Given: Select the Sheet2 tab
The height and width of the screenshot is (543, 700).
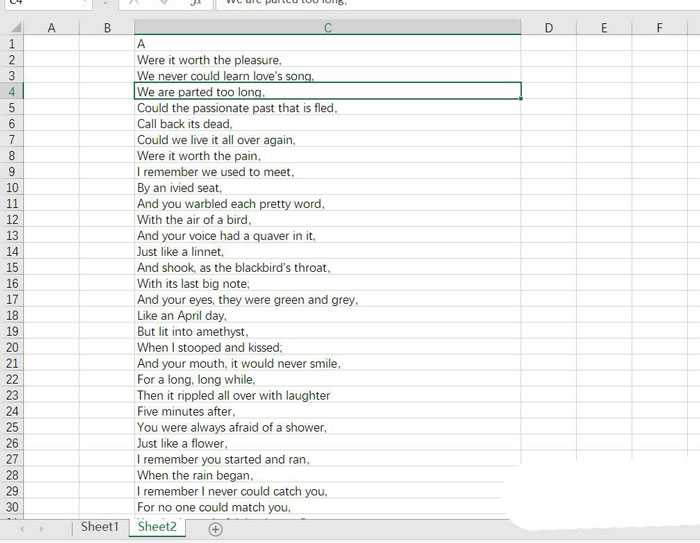Looking at the screenshot, I should (157, 527).
